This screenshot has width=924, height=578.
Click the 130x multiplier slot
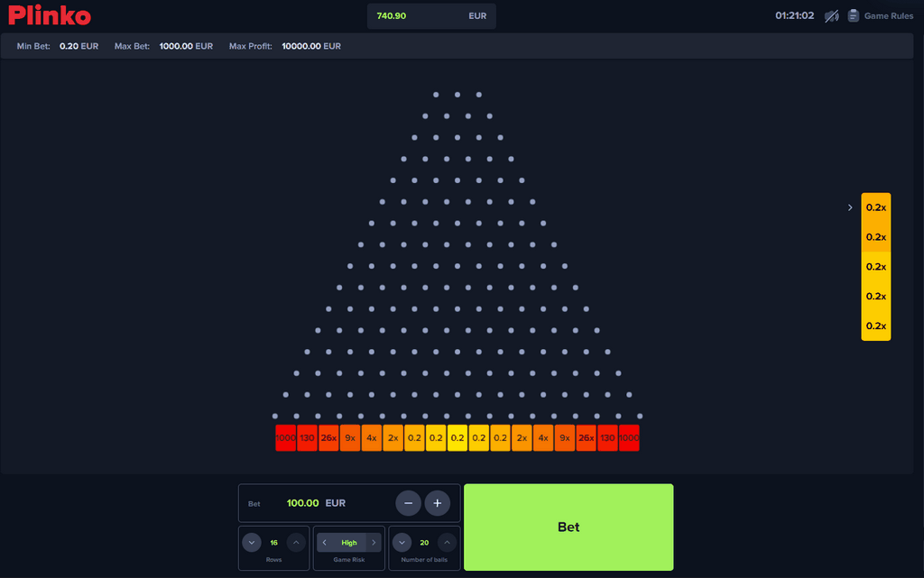coord(306,437)
